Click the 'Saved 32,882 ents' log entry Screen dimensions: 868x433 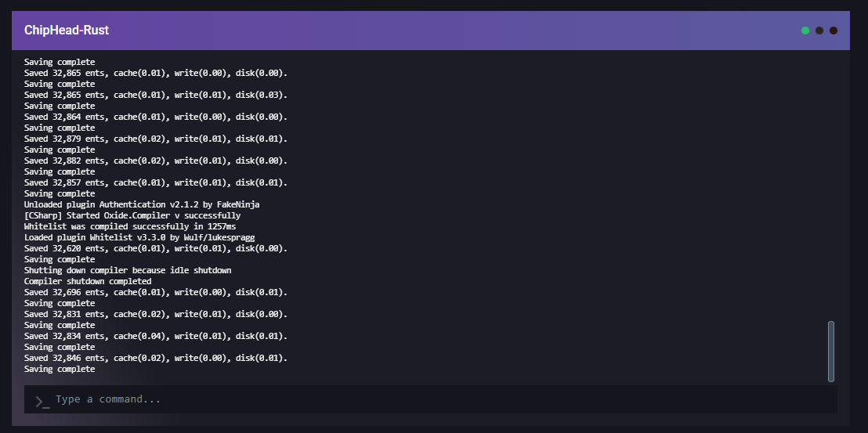pos(156,161)
